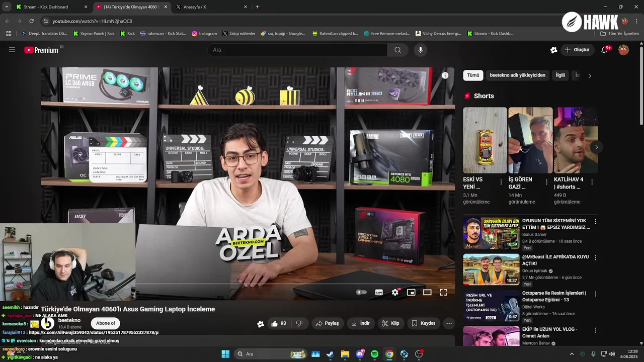Viewport: 644px width, 362px height.
Task: Open a new browser tab
Action: [258, 7]
